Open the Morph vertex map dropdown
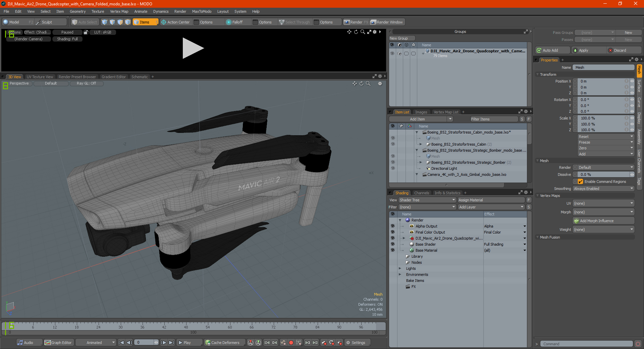 coord(603,212)
